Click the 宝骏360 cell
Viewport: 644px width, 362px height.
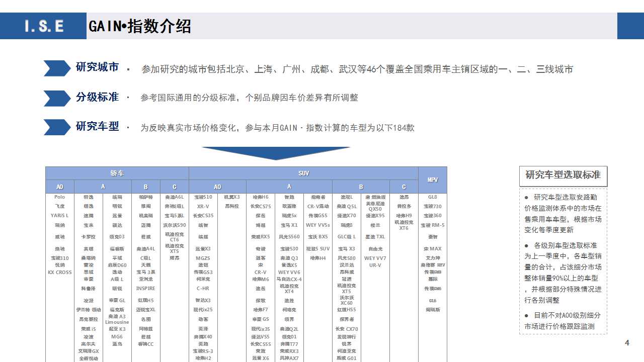pos(433,216)
